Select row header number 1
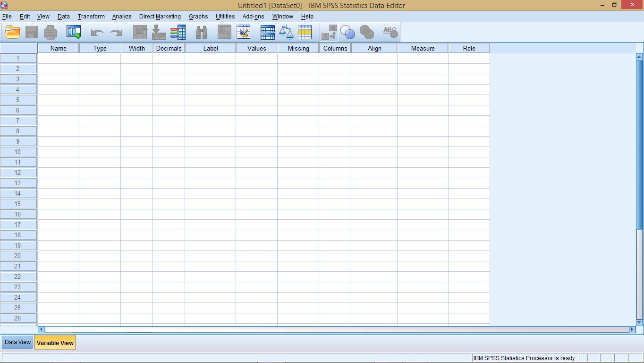This screenshot has height=363, width=644. [18, 58]
